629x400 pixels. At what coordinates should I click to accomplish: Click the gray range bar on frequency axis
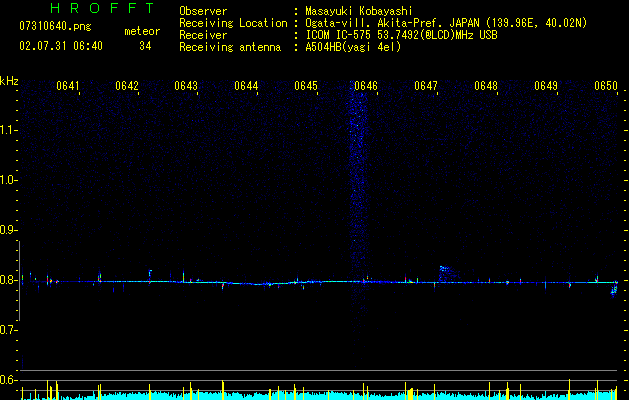(19, 281)
